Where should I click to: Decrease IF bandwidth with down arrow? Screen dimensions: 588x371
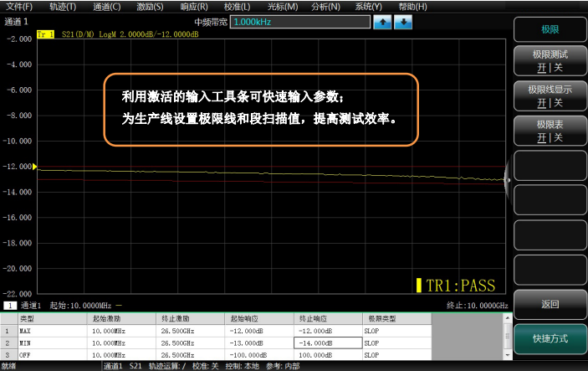403,22
